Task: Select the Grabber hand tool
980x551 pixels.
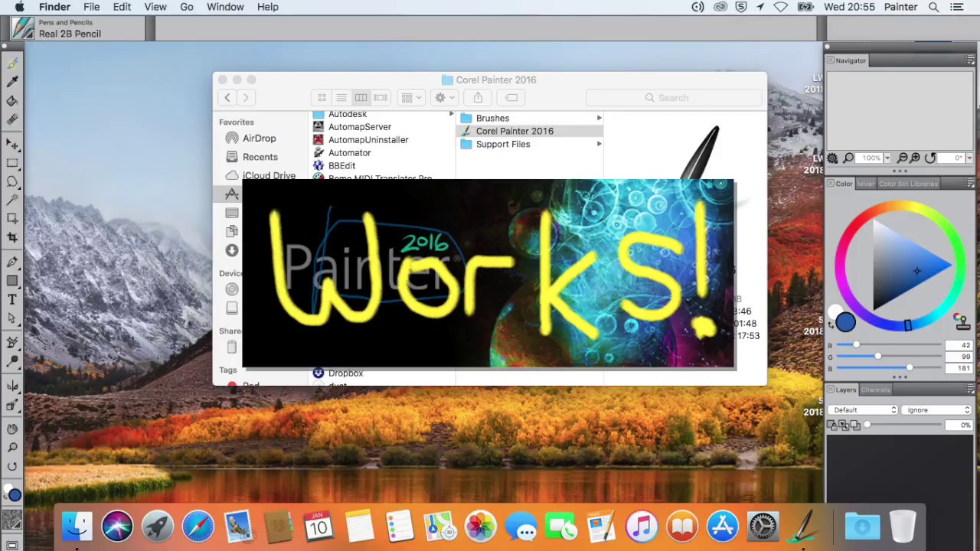Action: [12, 429]
